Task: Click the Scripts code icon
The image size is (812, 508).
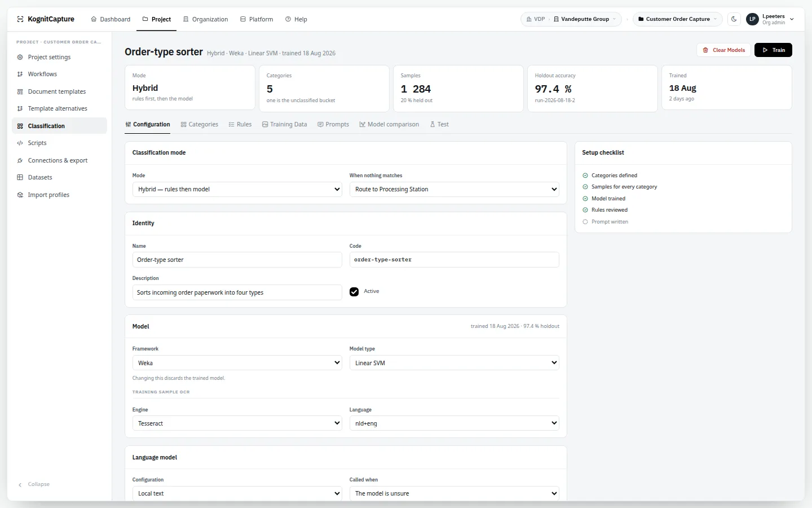Action: (x=20, y=143)
